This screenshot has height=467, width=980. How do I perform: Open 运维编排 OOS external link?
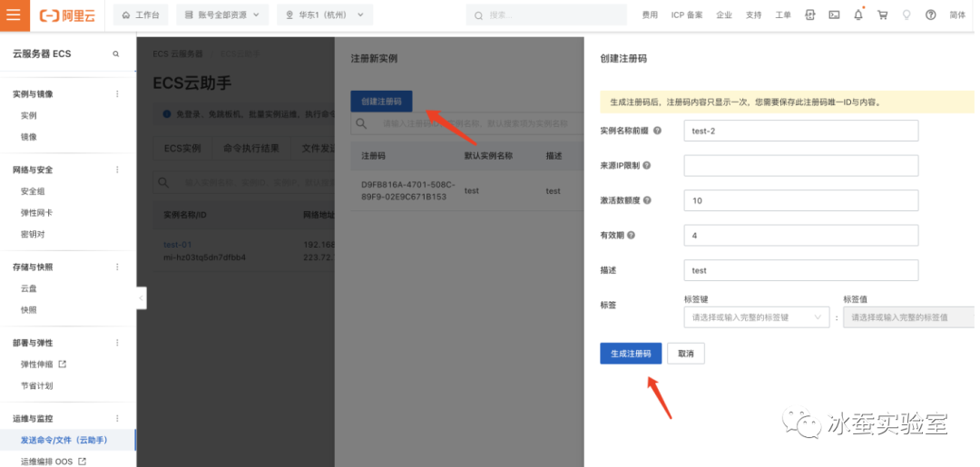pos(54,462)
